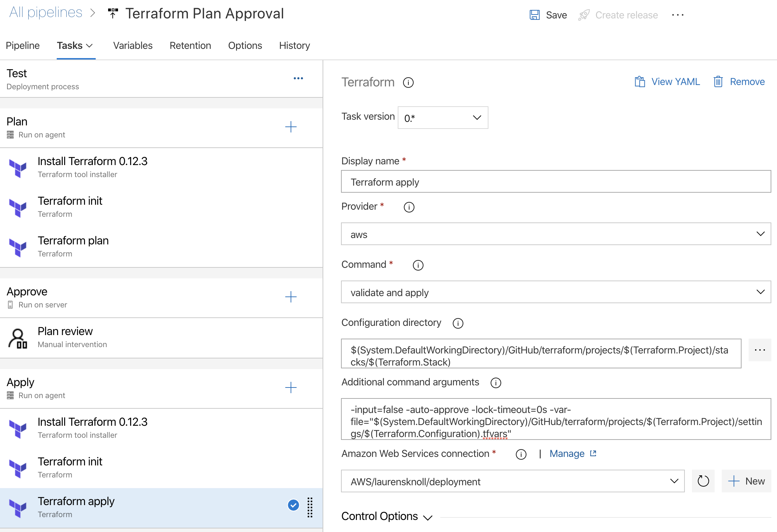Toggle the Terraform apply task checkmark

pyautogui.click(x=293, y=505)
